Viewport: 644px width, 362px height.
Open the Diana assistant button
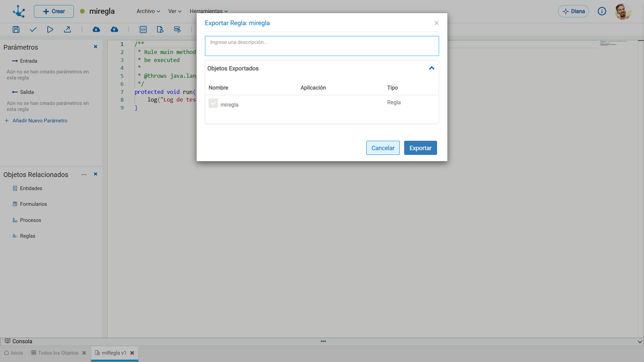point(574,11)
